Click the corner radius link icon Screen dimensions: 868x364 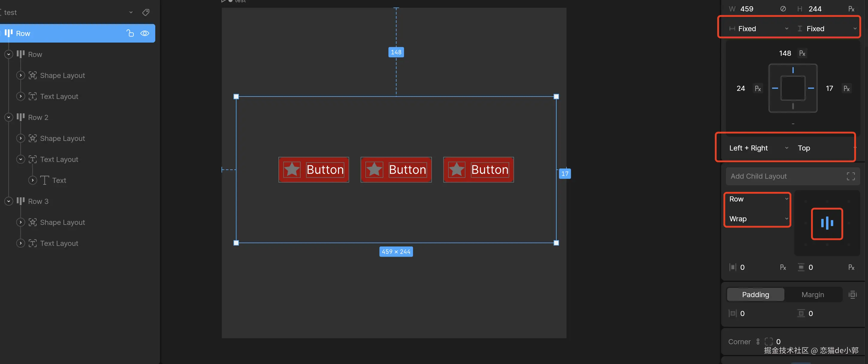click(x=758, y=342)
